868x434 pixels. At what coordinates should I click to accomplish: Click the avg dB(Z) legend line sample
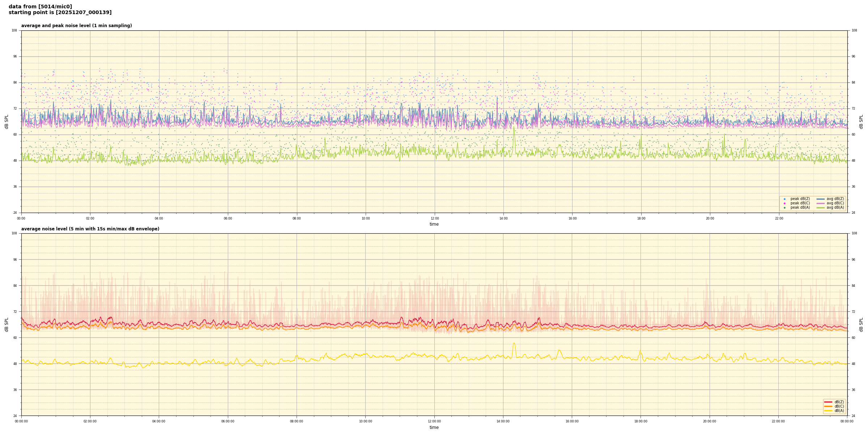point(821,199)
